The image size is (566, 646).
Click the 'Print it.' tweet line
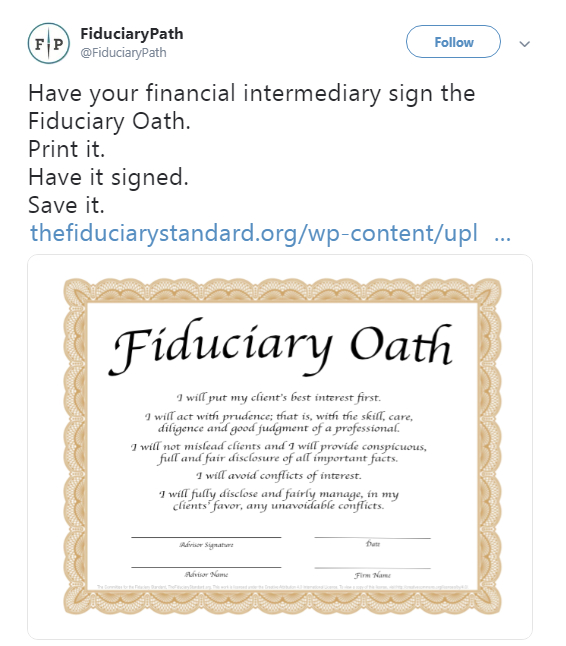[x=66, y=149]
